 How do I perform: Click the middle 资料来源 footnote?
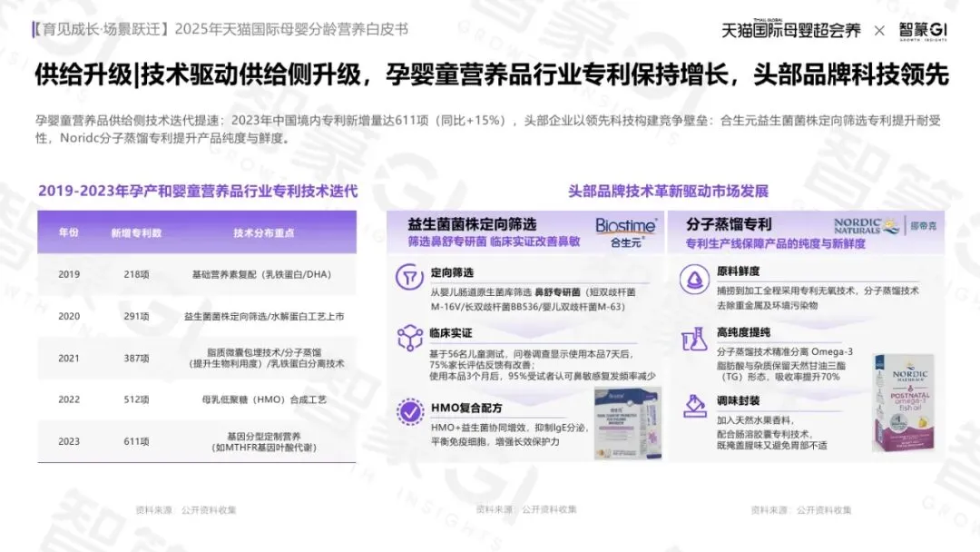526,509
